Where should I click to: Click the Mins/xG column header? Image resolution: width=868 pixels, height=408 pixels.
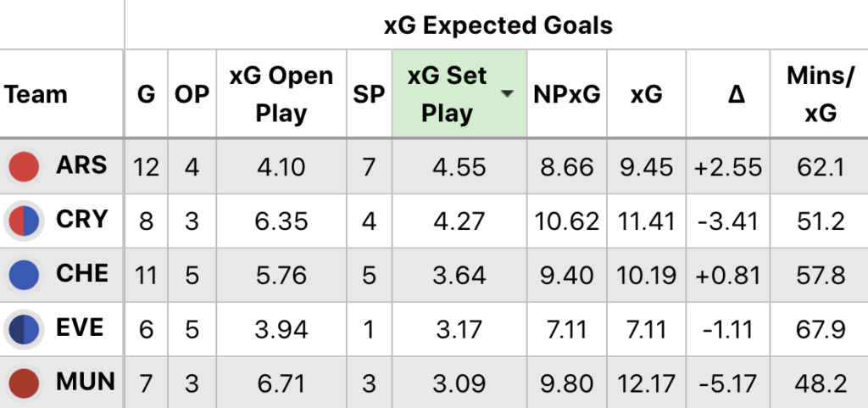coord(818,94)
